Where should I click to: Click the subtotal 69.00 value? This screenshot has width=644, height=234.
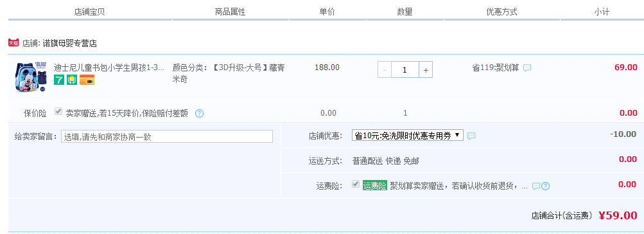tap(626, 67)
